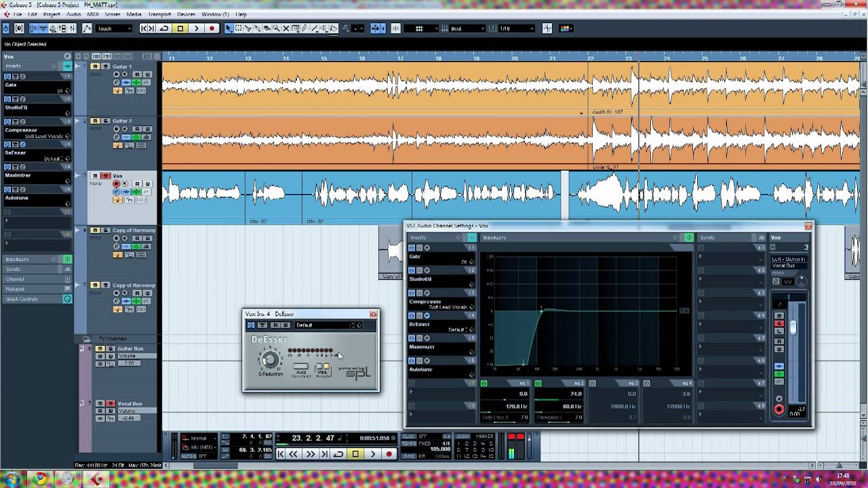Expand the Notepad inspector section
Screen dimensions: 868x488
coord(37,289)
